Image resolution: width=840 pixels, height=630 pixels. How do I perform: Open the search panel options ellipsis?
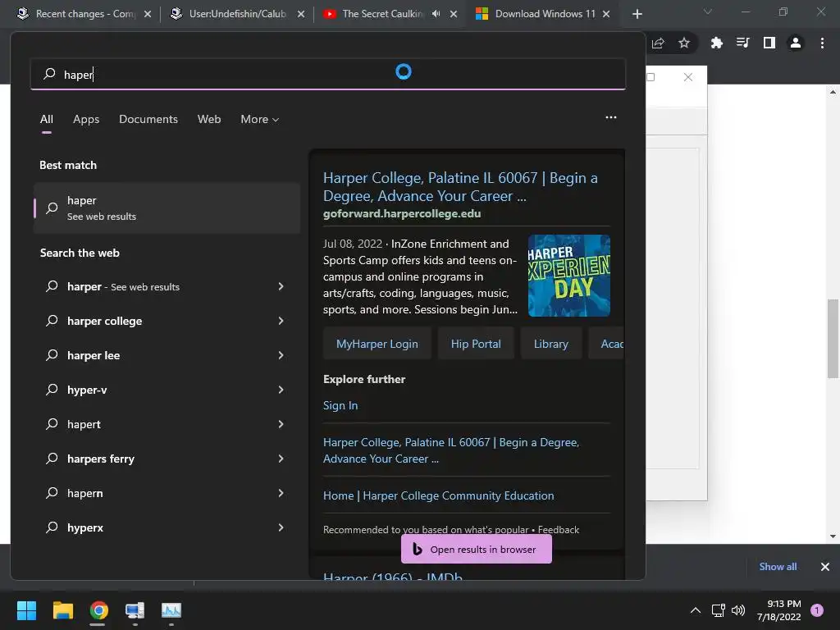(610, 117)
